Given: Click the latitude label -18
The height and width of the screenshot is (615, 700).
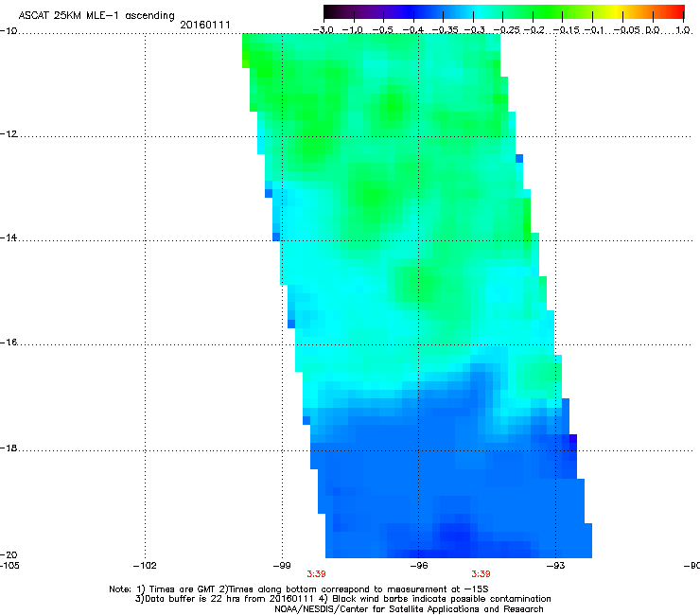Looking at the screenshot, I should [x=9, y=448].
